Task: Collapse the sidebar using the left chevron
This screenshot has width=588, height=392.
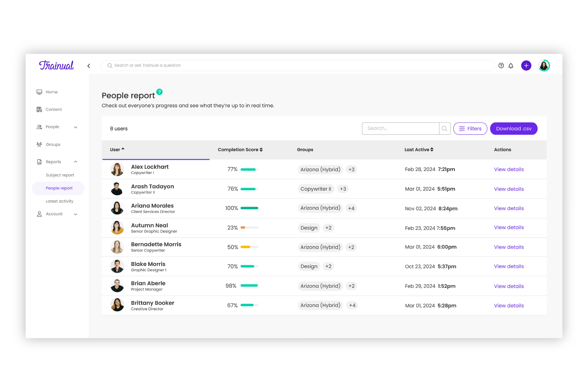Action: pos(89,66)
